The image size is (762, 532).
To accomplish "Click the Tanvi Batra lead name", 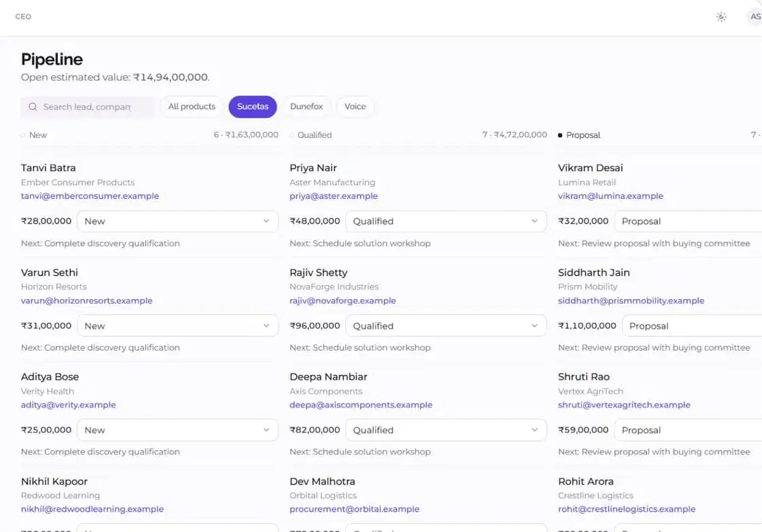I will (x=48, y=168).
